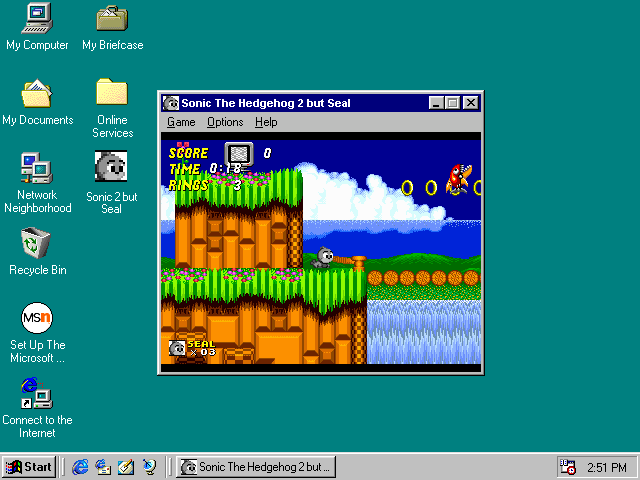The image size is (640, 480).
Task: Open the My Computer desktop icon
Action: click(x=37, y=27)
